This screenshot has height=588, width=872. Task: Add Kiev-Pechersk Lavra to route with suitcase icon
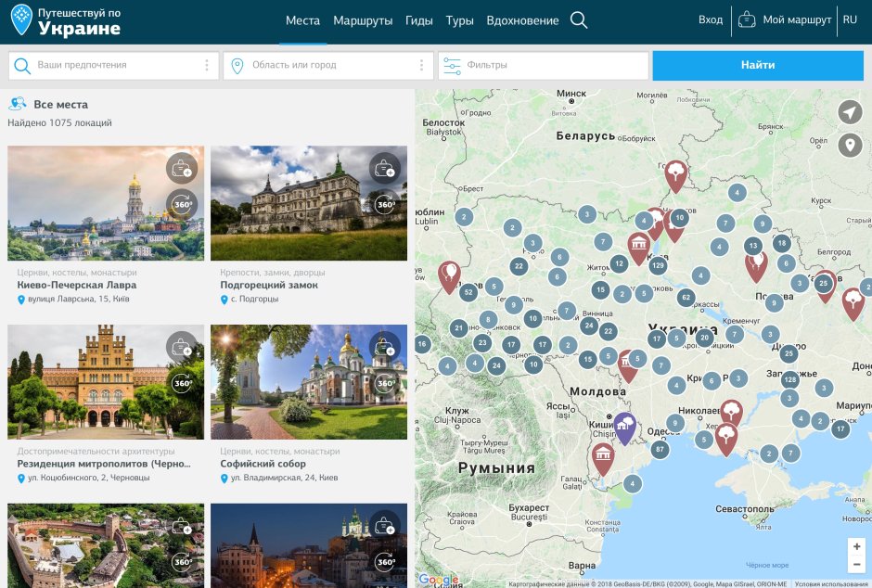[182, 168]
